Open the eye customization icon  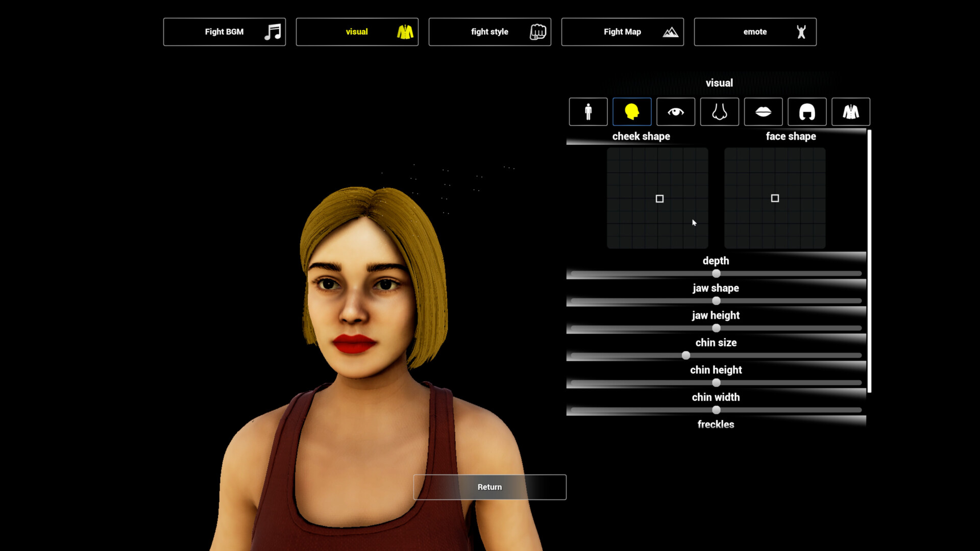[x=675, y=112]
